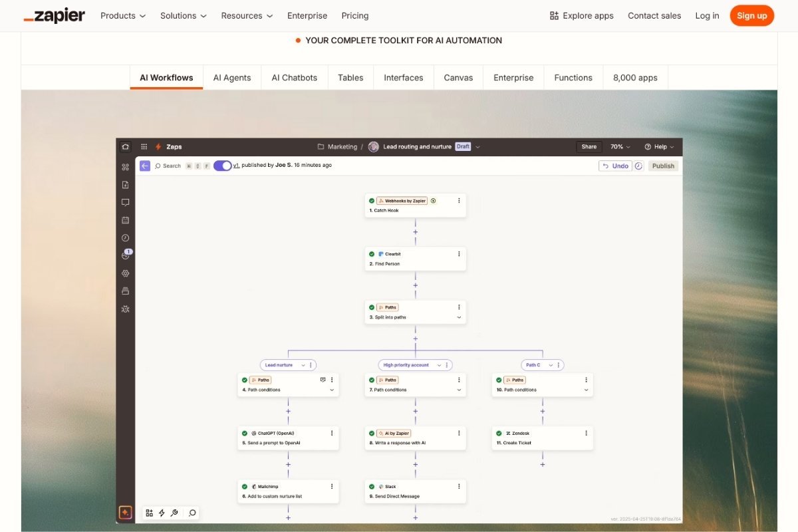Switch to the Tables tab

coord(350,78)
